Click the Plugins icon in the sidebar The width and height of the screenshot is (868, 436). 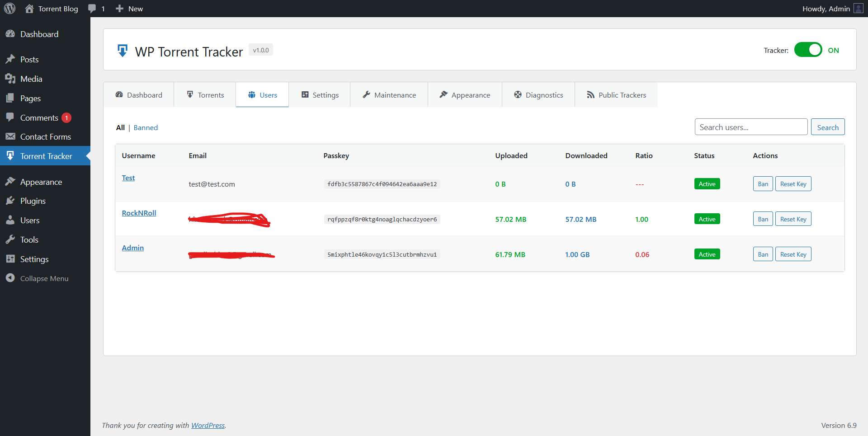pyautogui.click(x=11, y=201)
